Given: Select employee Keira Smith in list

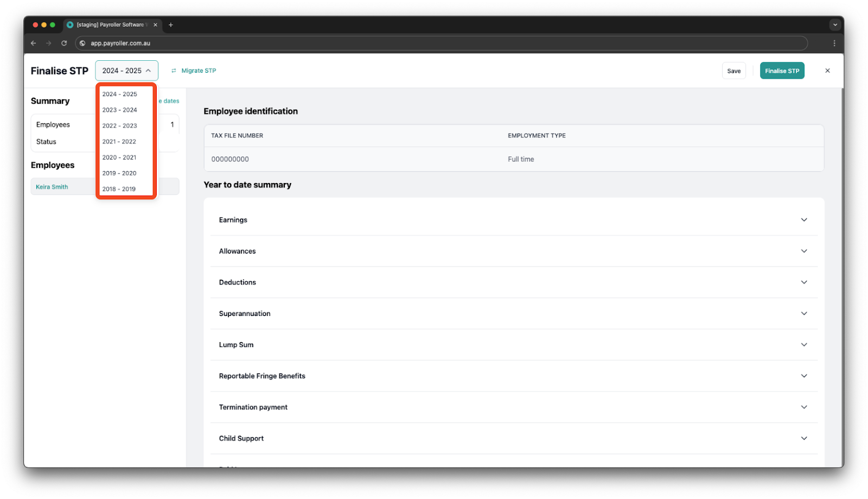Looking at the screenshot, I should (52, 187).
